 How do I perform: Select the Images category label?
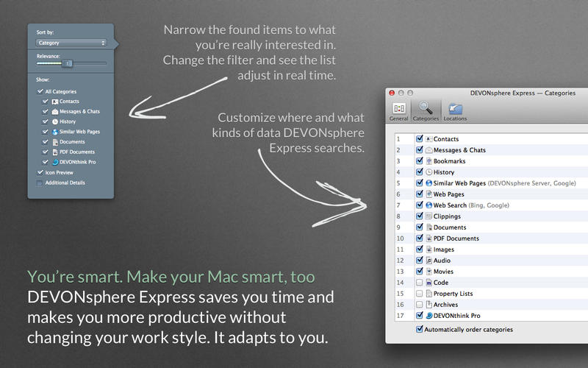pyautogui.click(x=444, y=250)
